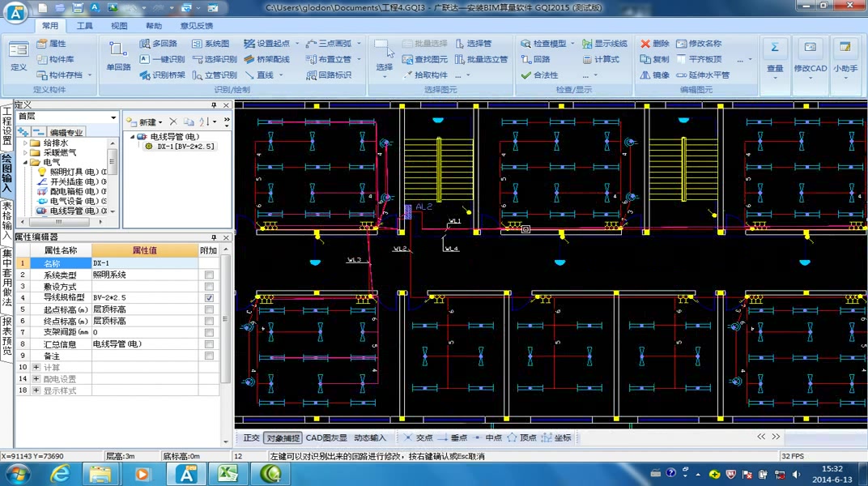
Task: Uncheck the 导线规格型 附加 checkbox
Action: click(x=209, y=298)
